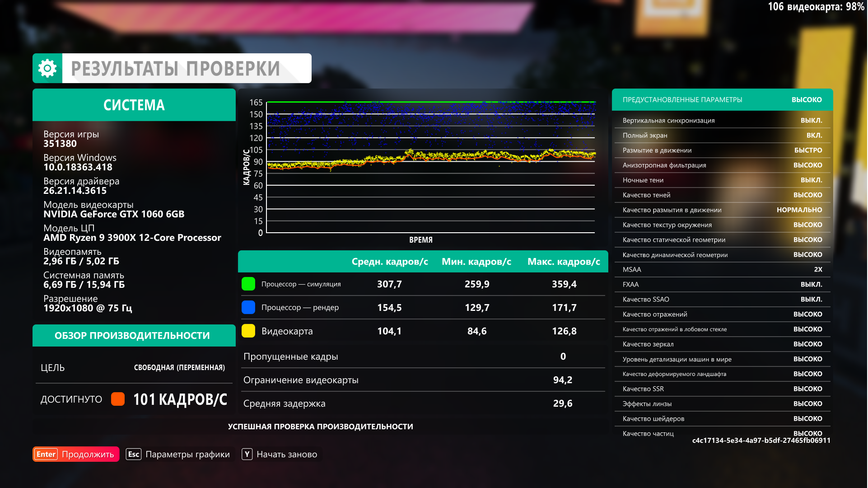
Task: Click the blue CPU render legend square
Action: [x=248, y=307]
